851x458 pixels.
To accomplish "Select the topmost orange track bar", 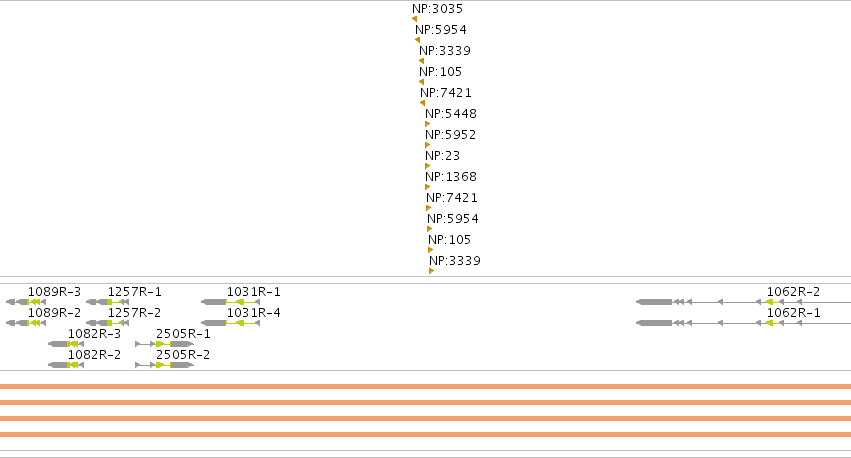I will click(426, 387).
